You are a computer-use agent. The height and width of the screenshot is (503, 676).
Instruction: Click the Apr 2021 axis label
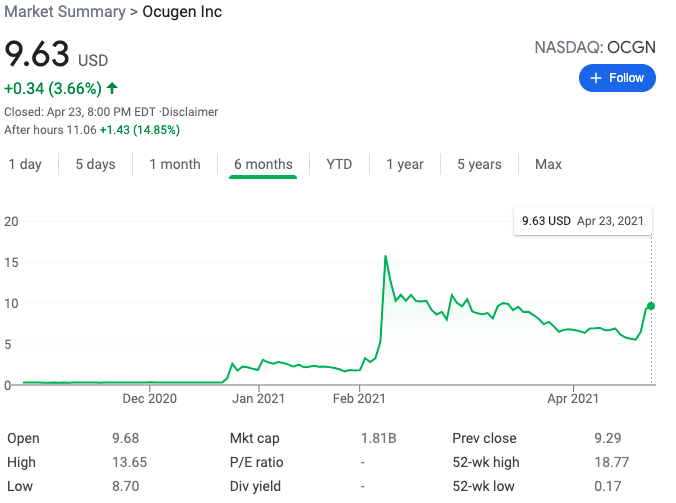tap(573, 399)
